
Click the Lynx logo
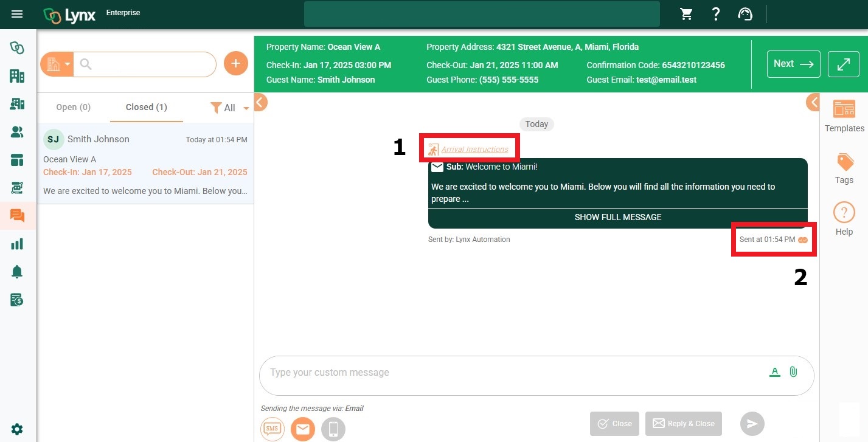pos(69,15)
